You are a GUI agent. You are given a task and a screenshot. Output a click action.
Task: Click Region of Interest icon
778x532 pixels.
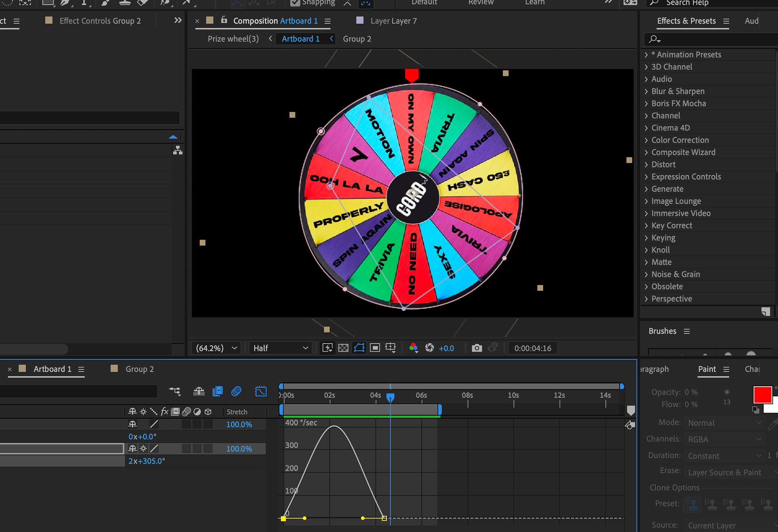[375, 348]
